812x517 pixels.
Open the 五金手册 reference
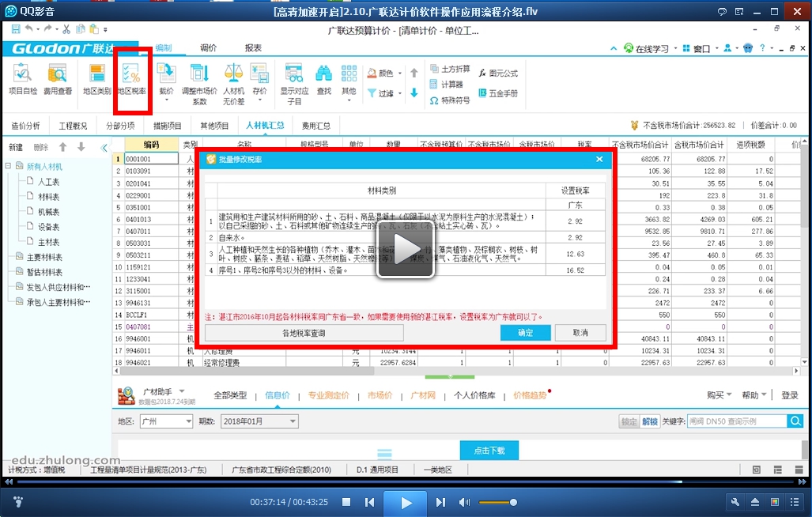click(497, 93)
